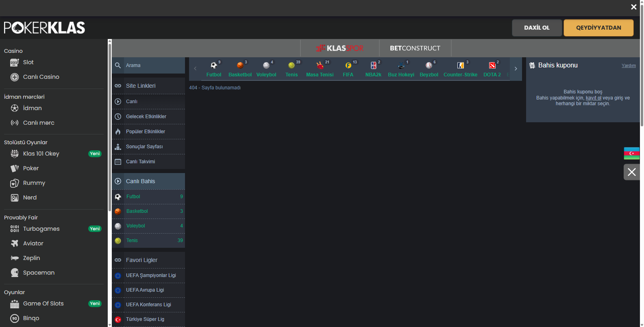
Task: Click the Yardım help link
Action: (x=629, y=65)
